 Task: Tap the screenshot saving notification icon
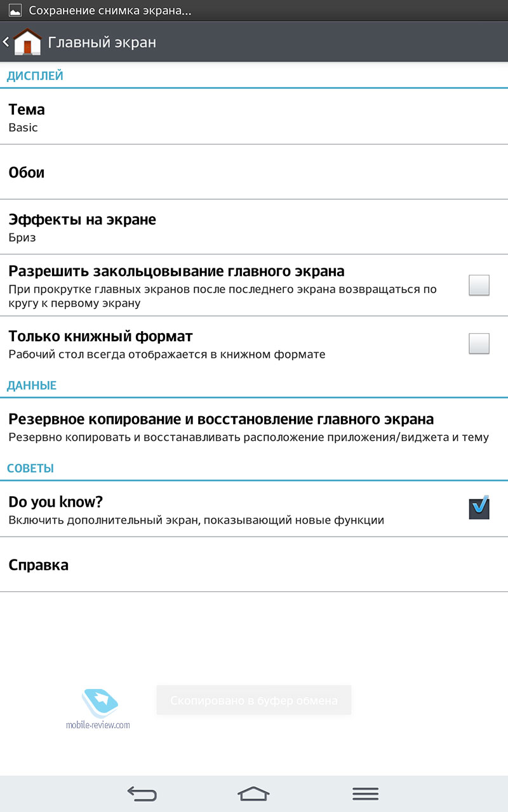[15, 11]
